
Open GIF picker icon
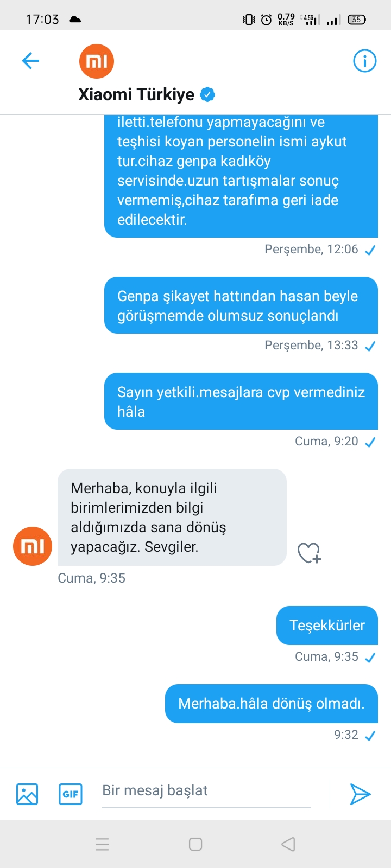[x=71, y=794]
